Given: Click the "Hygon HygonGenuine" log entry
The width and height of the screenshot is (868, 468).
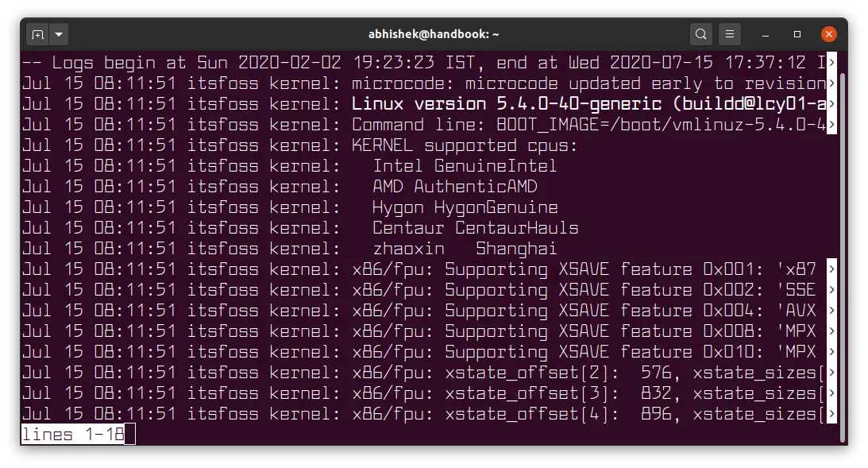Looking at the screenshot, I should pyautogui.click(x=465, y=207).
